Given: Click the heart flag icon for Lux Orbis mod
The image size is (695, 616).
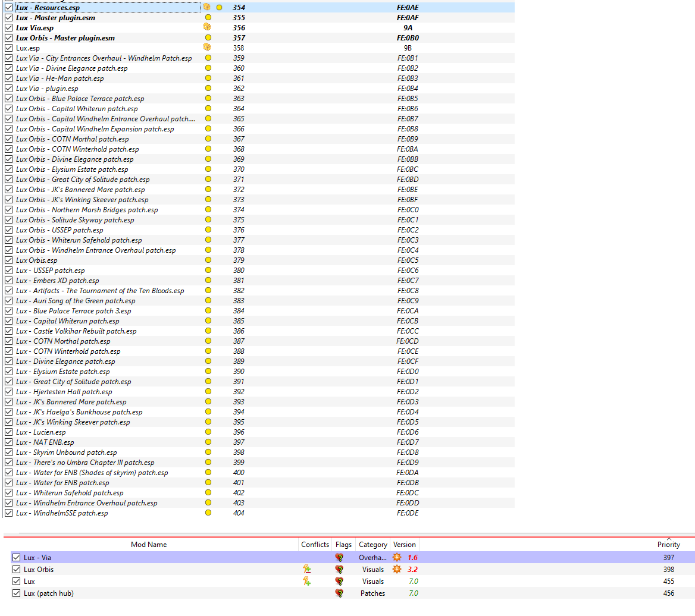Looking at the screenshot, I should 339,570.
